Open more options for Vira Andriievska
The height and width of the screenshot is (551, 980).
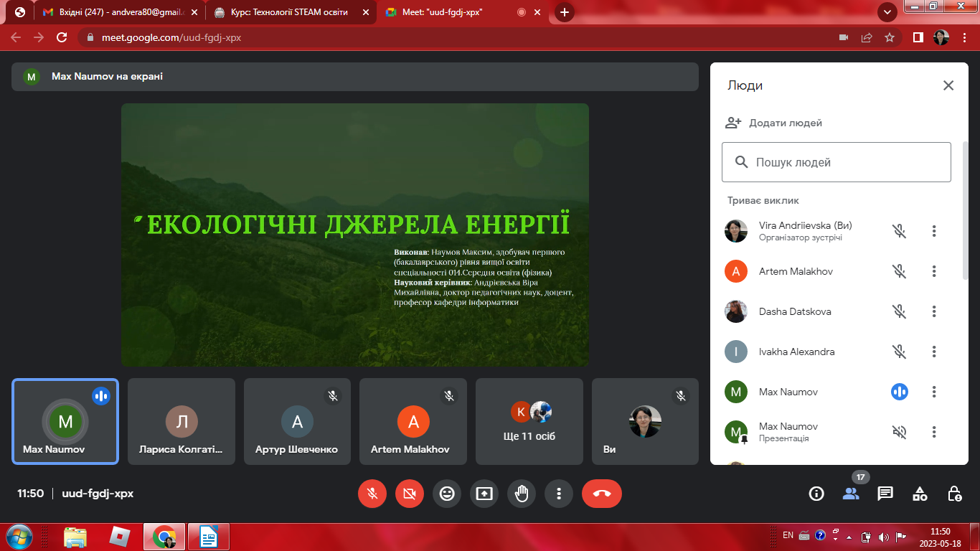click(934, 231)
